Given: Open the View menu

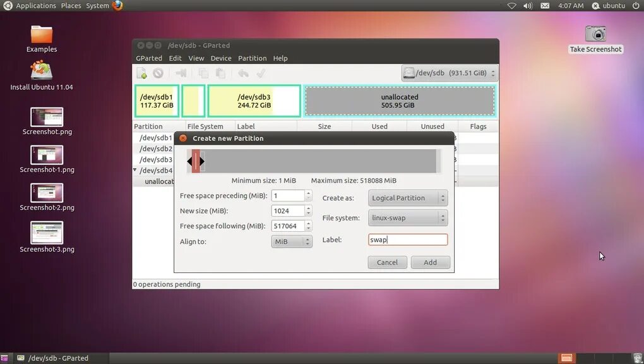Looking at the screenshot, I should (x=196, y=58).
